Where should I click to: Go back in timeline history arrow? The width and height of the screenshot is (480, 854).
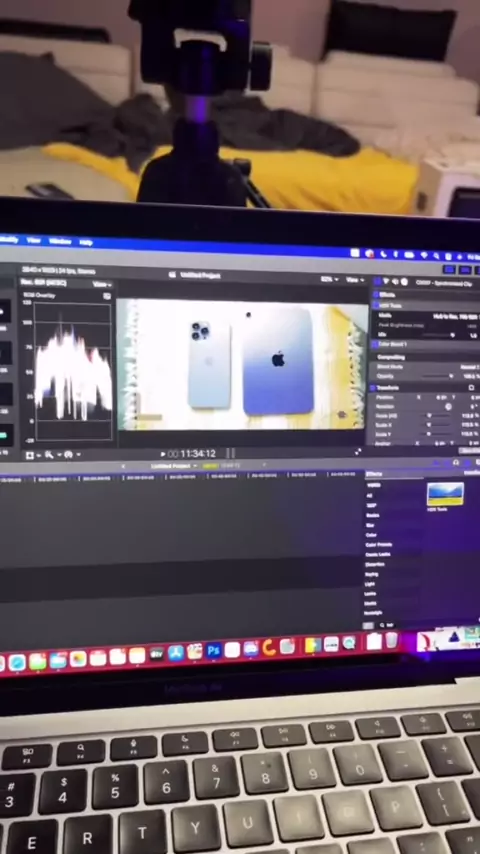(123, 466)
